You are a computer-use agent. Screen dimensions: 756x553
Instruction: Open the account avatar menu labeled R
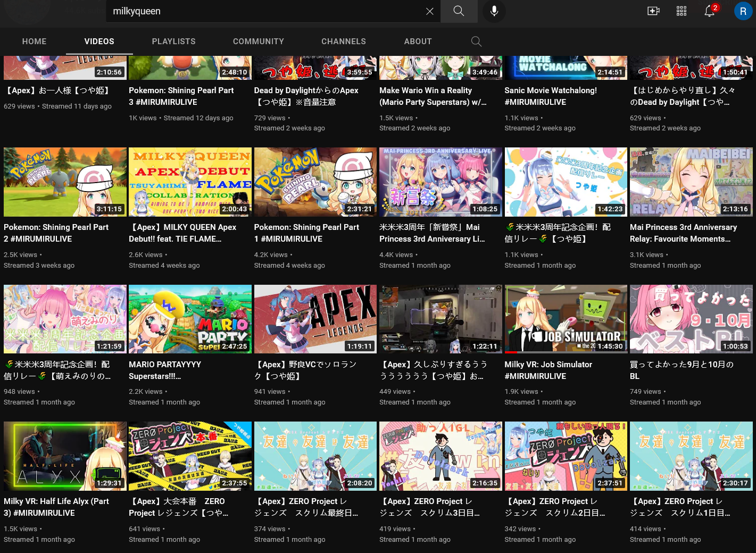[743, 11]
